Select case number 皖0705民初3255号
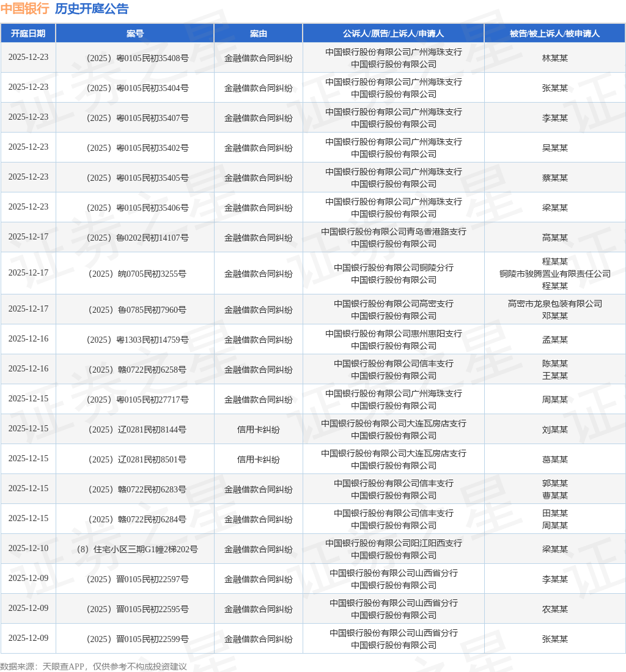 click(138, 274)
